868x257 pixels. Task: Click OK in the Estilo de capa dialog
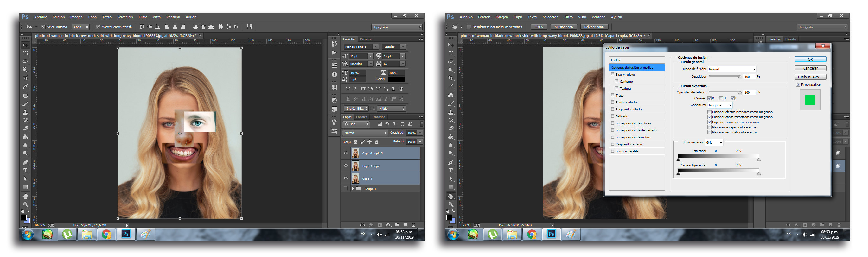click(810, 59)
